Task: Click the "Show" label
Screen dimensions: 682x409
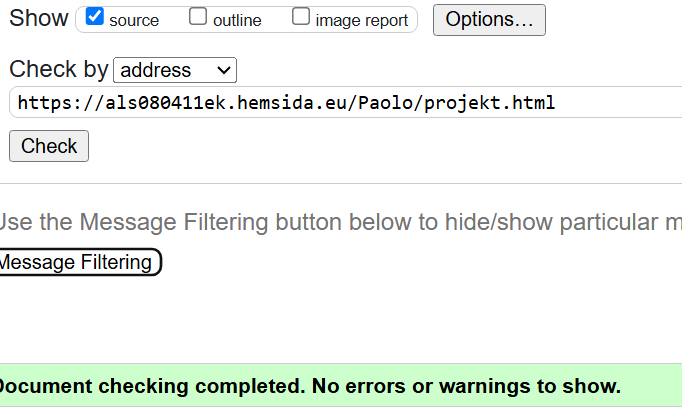Action: [38, 18]
